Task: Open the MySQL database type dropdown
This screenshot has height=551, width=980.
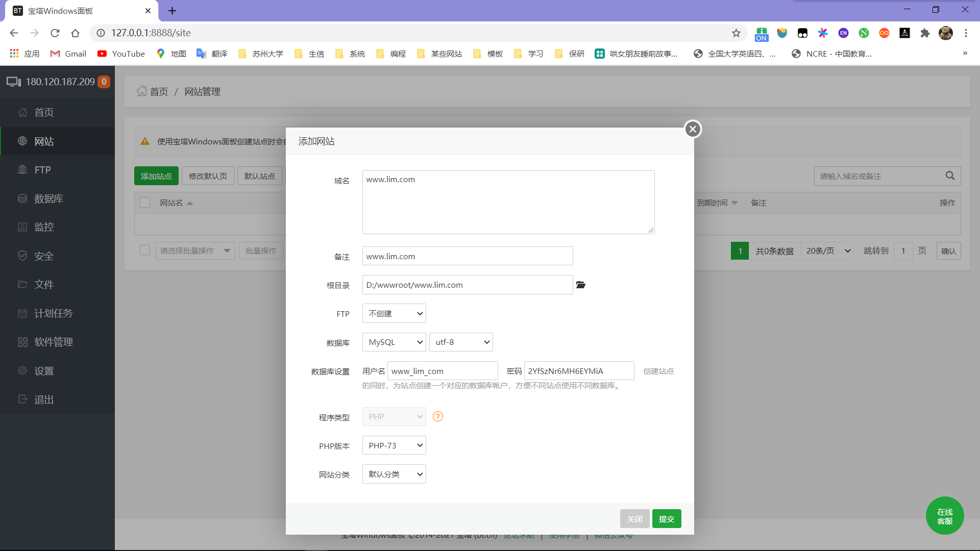Action: point(394,342)
